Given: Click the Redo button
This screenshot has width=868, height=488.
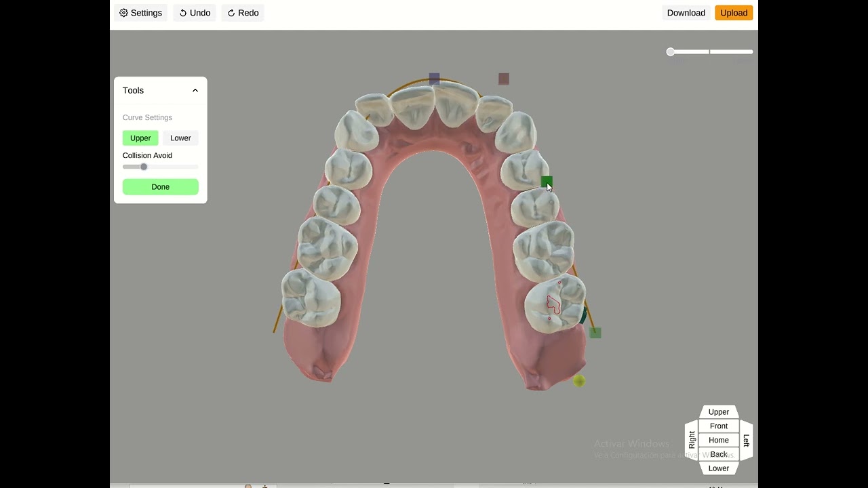Looking at the screenshot, I should (243, 13).
